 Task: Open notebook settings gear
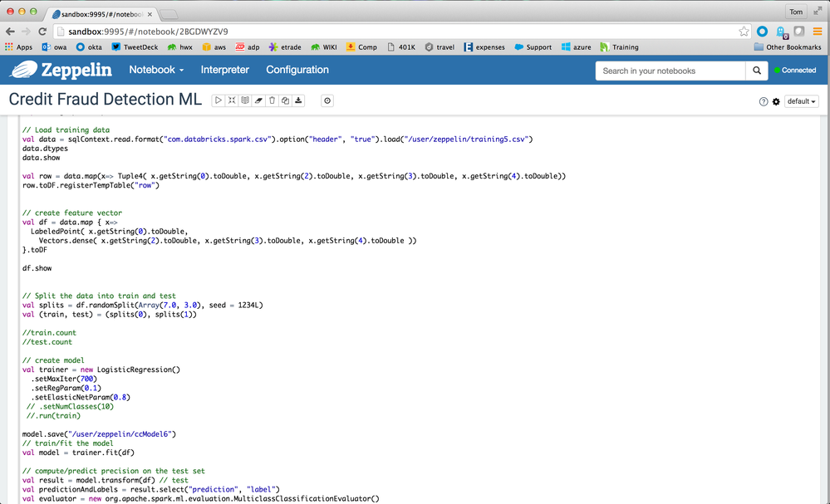[x=775, y=100]
